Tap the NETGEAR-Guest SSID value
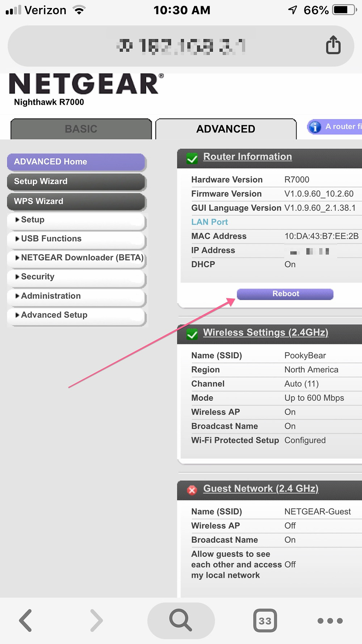 [317, 512]
